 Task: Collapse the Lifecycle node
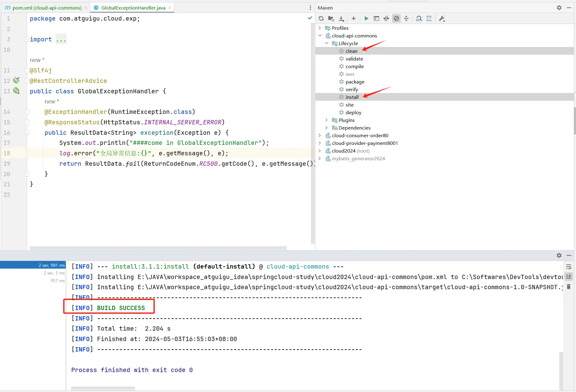point(326,43)
